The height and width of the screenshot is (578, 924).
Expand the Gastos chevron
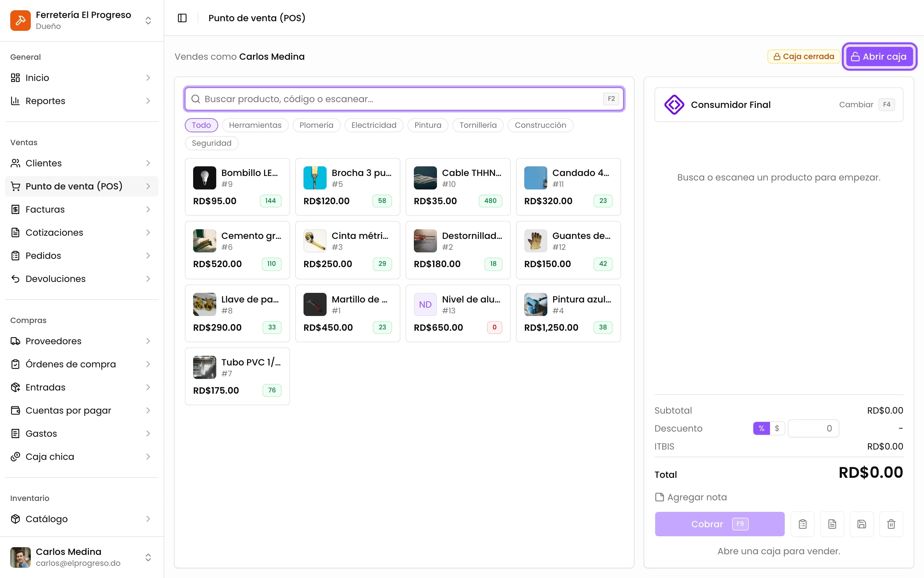(148, 433)
